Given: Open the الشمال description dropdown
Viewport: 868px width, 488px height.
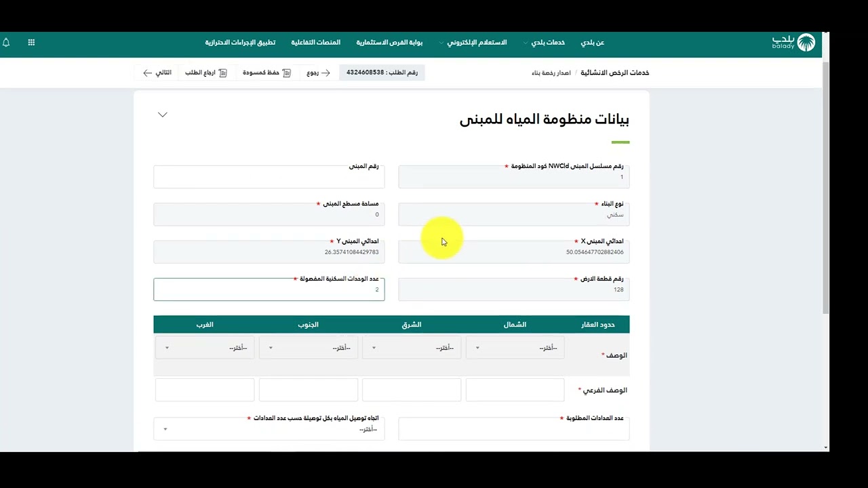Looking at the screenshot, I should pyautogui.click(x=515, y=348).
